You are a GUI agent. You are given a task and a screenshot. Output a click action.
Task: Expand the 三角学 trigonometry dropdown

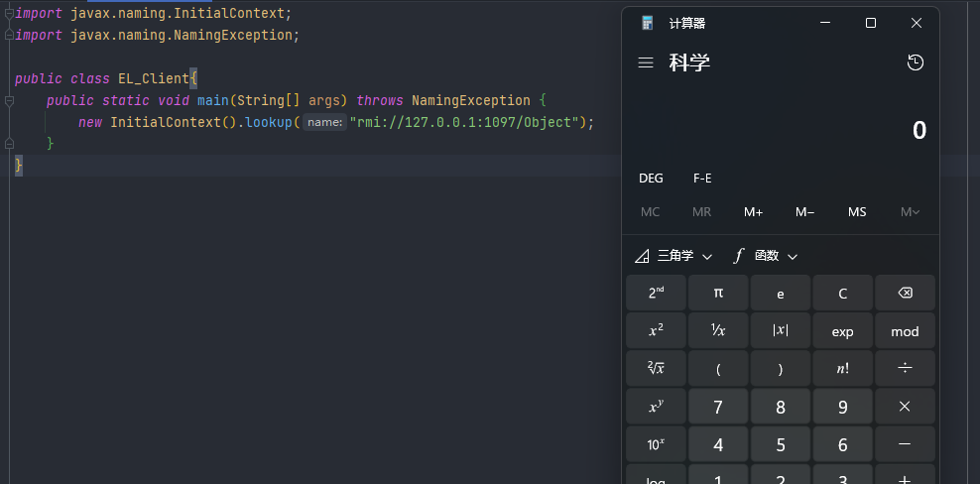tap(674, 256)
